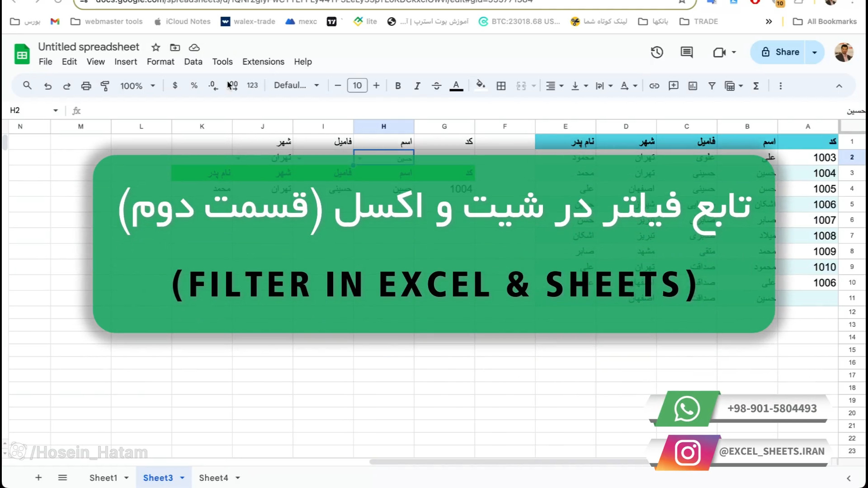
Task: Open more number formats 123
Action: click(x=252, y=85)
